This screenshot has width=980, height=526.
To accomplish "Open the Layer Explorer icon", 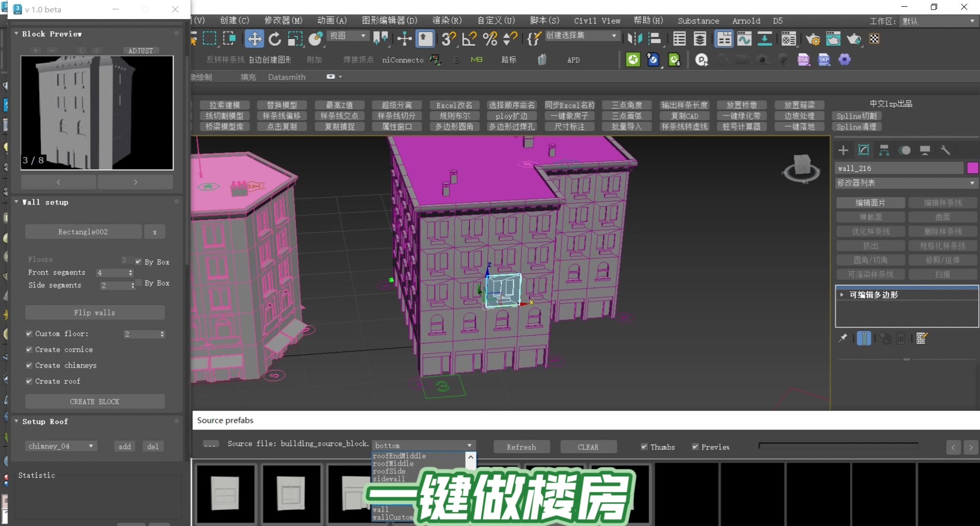I will 700,39.
